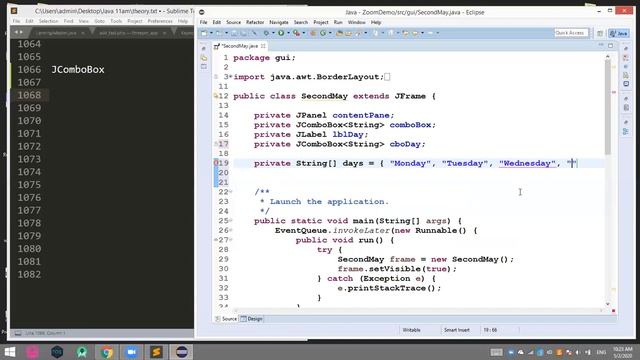Open Zoom from the taskbar
The height and width of the screenshot is (360, 640).
[131, 352]
